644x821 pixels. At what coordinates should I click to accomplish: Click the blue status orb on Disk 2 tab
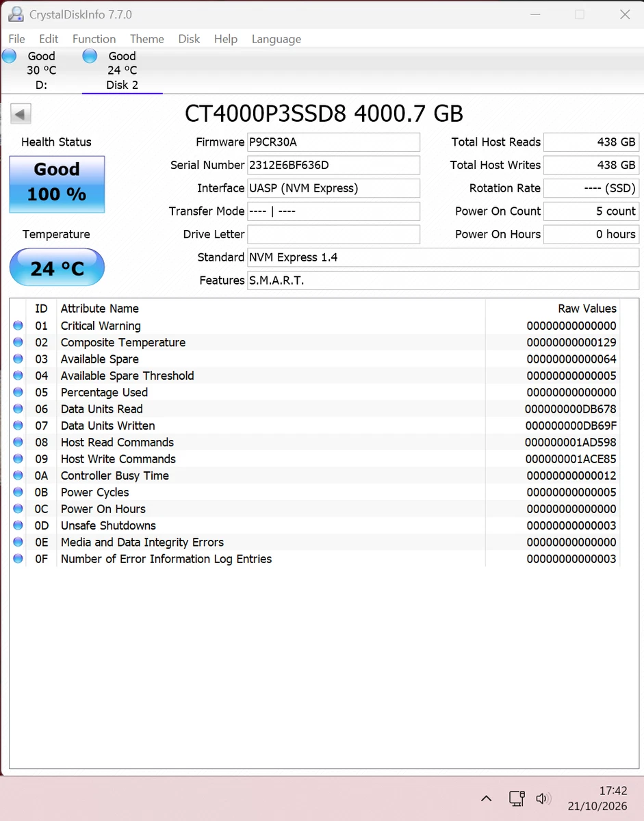(x=90, y=56)
